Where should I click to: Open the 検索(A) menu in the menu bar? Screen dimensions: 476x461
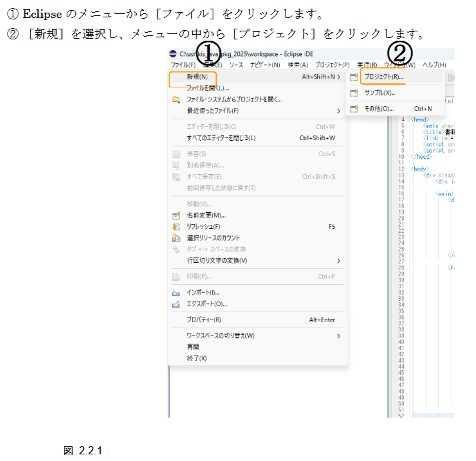297,65
